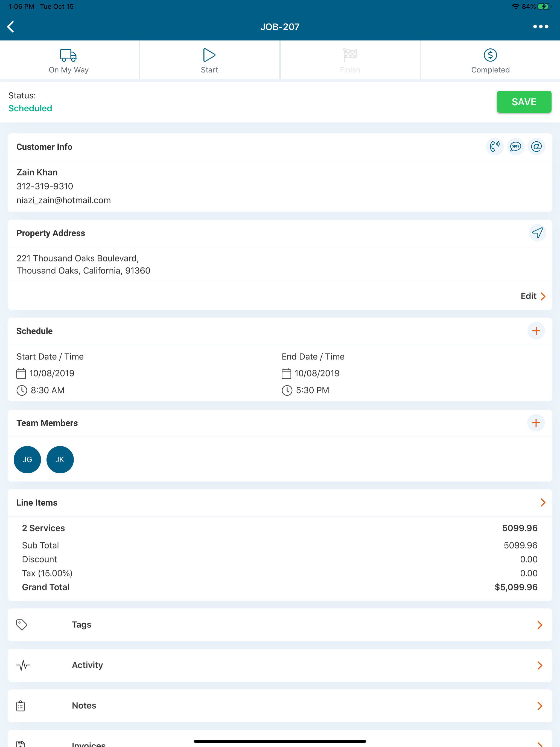The image size is (560, 747).
Task: Select the Finish status tab label
Action: pyautogui.click(x=350, y=70)
